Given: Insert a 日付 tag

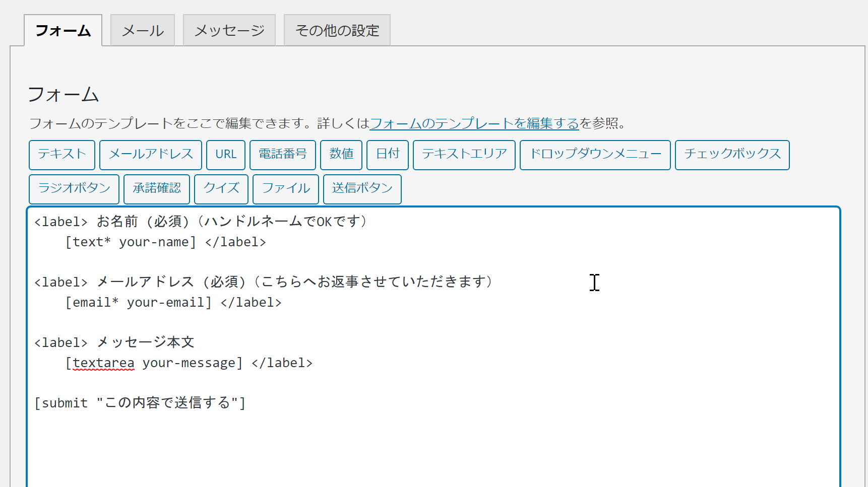Looking at the screenshot, I should [x=388, y=155].
